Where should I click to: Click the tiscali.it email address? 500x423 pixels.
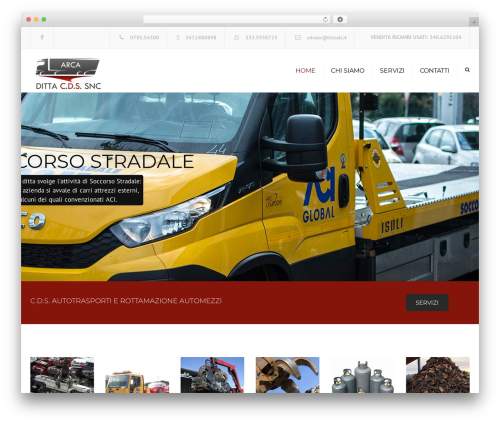pos(327,37)
